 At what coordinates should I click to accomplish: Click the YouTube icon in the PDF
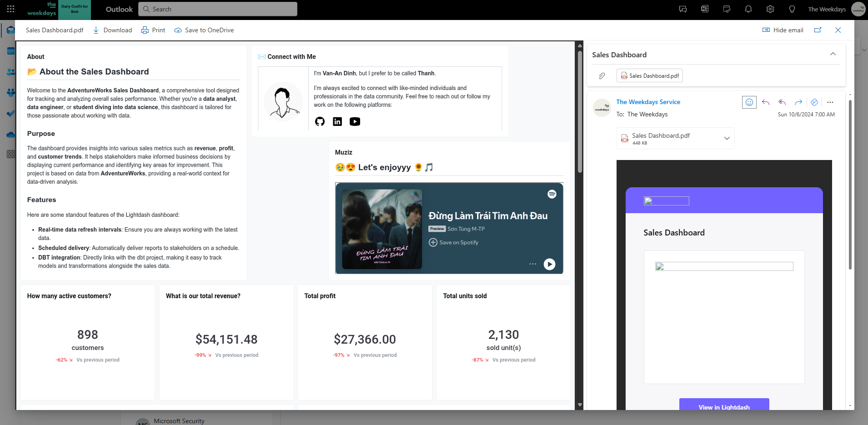(355, 121)
